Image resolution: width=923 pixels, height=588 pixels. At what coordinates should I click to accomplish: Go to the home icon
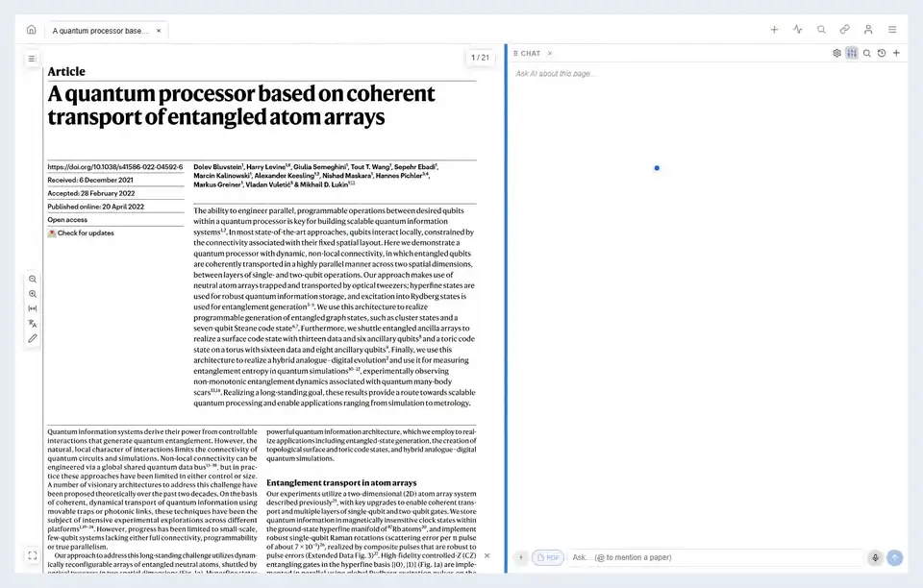click(31, 30)
